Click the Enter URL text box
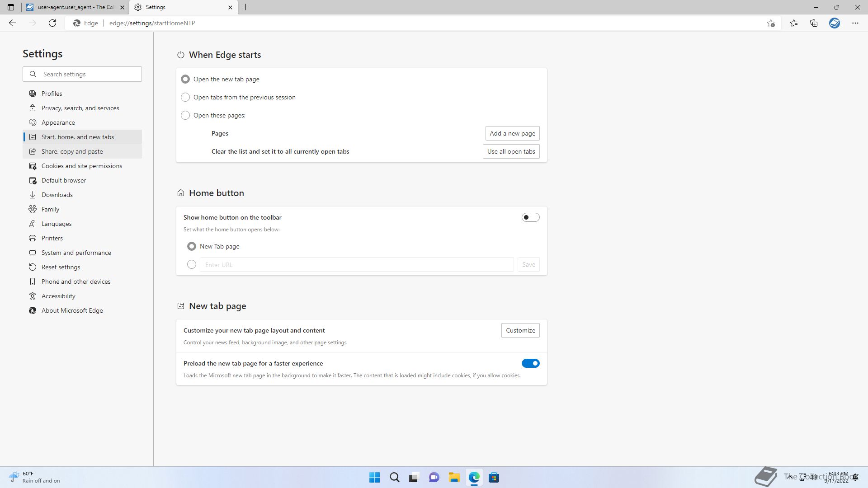 point(356,264)
